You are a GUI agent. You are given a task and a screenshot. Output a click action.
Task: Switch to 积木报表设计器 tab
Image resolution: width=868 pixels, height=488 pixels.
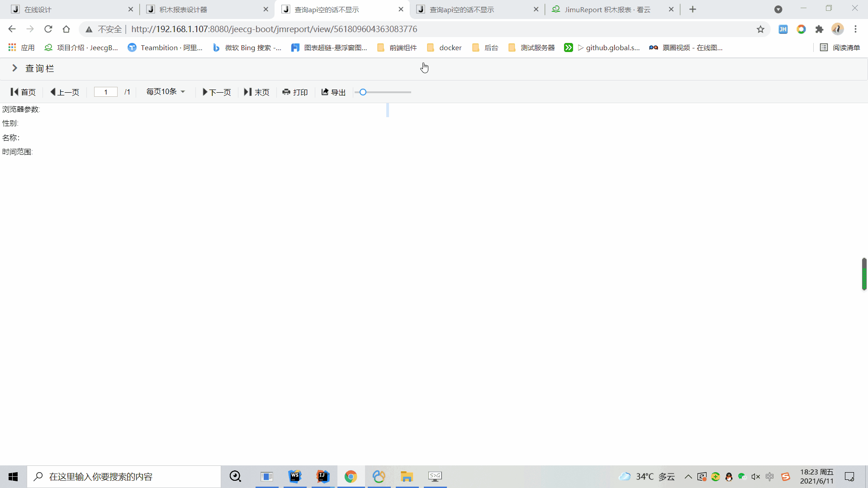[x=183, y=9]
